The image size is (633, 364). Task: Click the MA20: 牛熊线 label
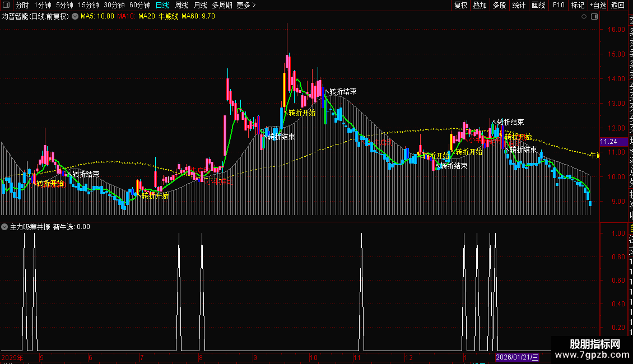tap(158, 17)
